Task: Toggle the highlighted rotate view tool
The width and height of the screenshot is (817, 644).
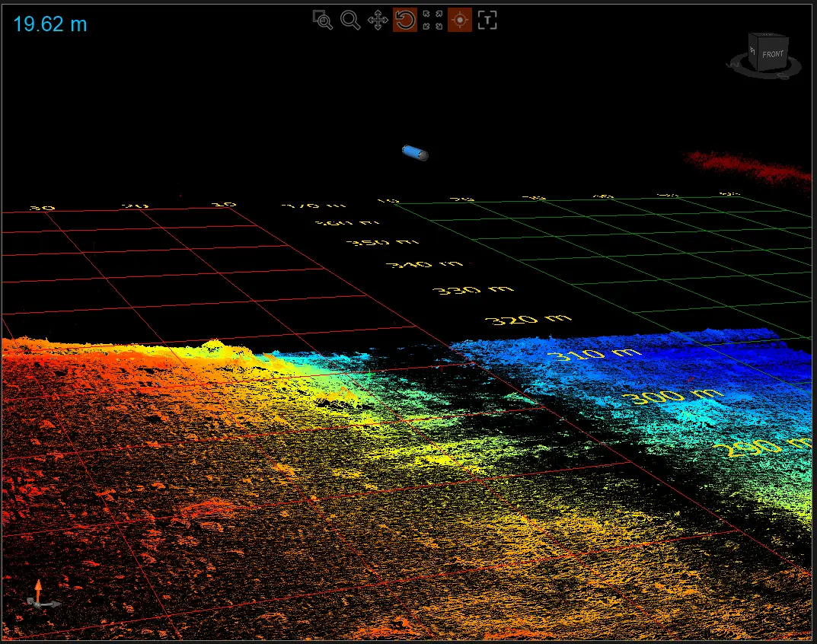Action: coord(404,20)
